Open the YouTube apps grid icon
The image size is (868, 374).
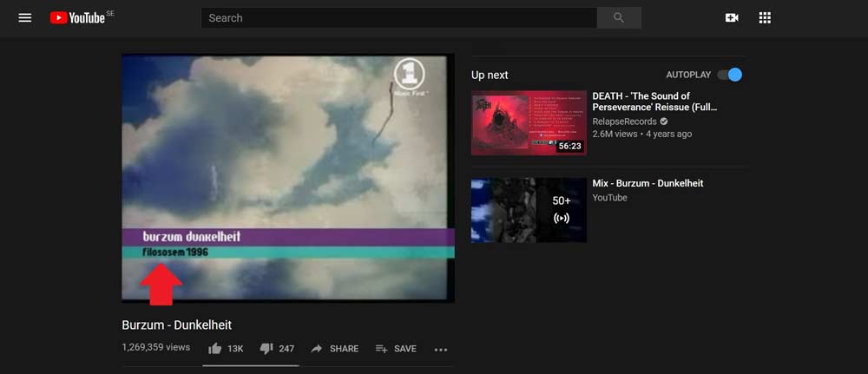(x=765, y=17)
